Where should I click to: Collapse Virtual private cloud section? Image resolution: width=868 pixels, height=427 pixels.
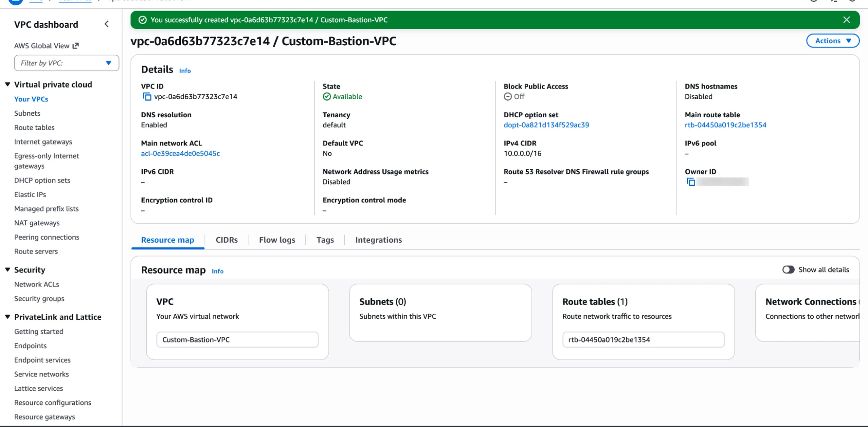[x=7, y=84]
